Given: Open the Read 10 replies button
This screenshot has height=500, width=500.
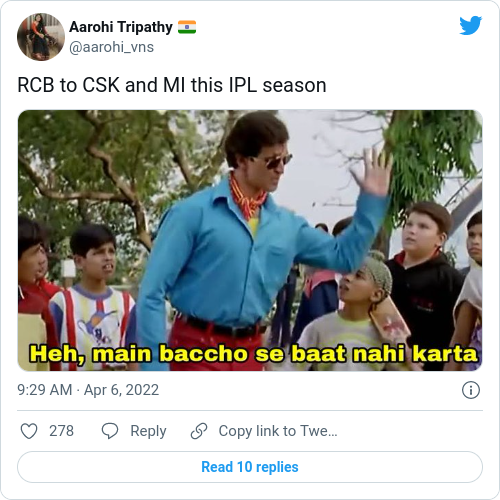Looking at the screenshot, I should pyautogui.click(x=250, y=467).
